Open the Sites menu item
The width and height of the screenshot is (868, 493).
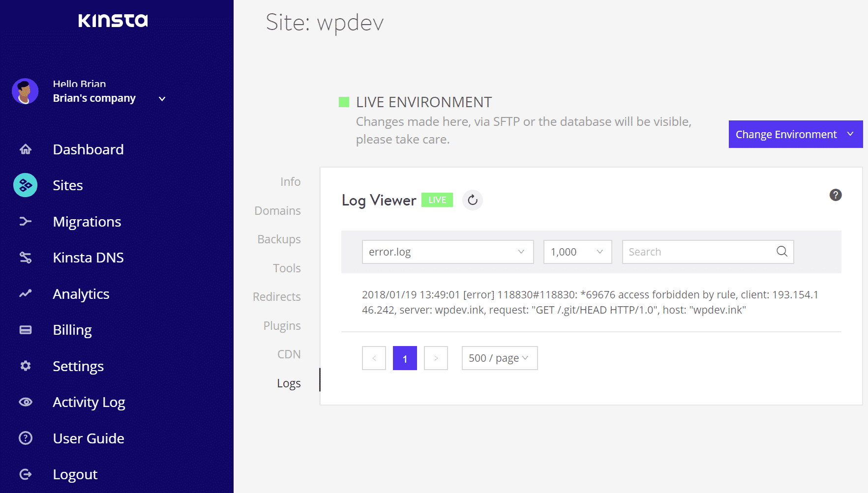coord(68,185)
